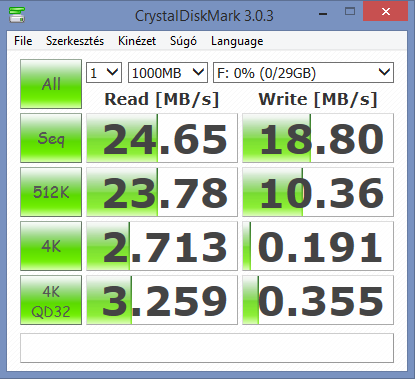Minimize the CrystalDiskMark window
The height and width of the screenshot is (379, 415).
coord(323,13)
